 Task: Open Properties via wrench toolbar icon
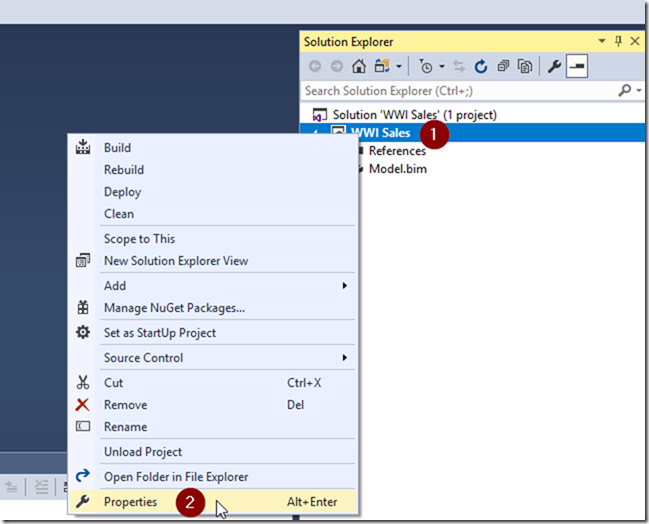point(554,66)
